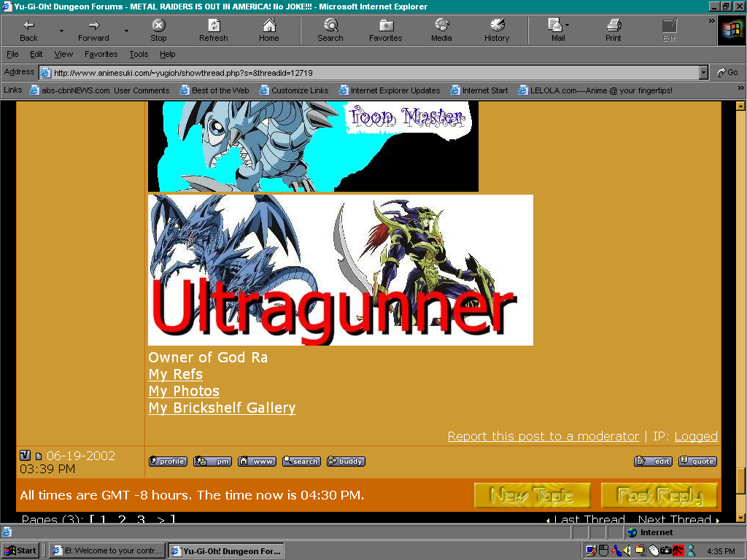Refresh the current page
Screen dimensions: 747x560
coord(214,31)
